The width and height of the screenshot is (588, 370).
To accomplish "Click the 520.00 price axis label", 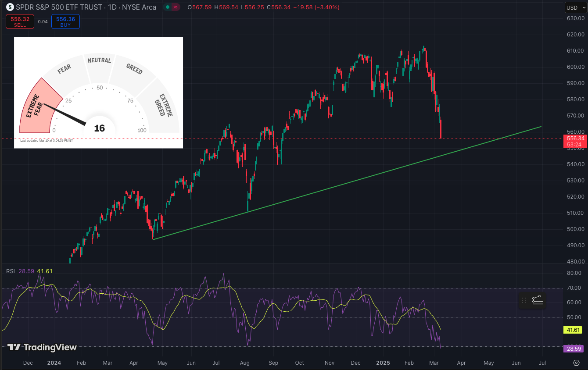I will 575,197.
